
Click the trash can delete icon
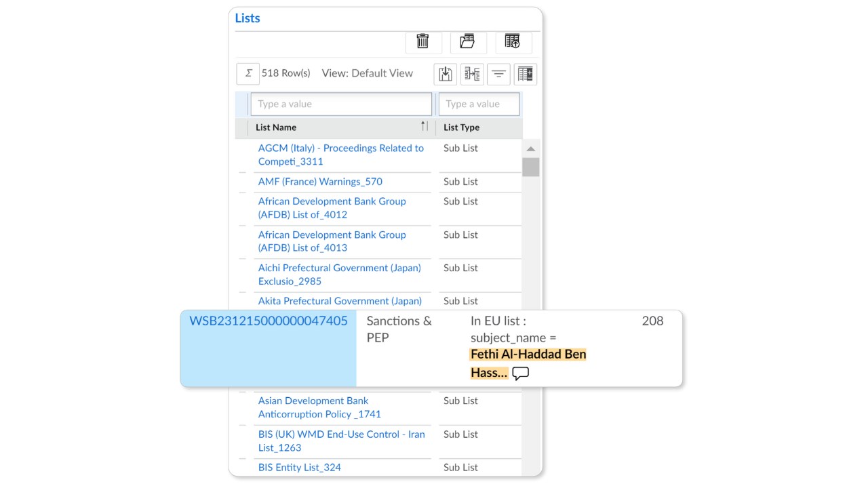(x=423, y=41)
